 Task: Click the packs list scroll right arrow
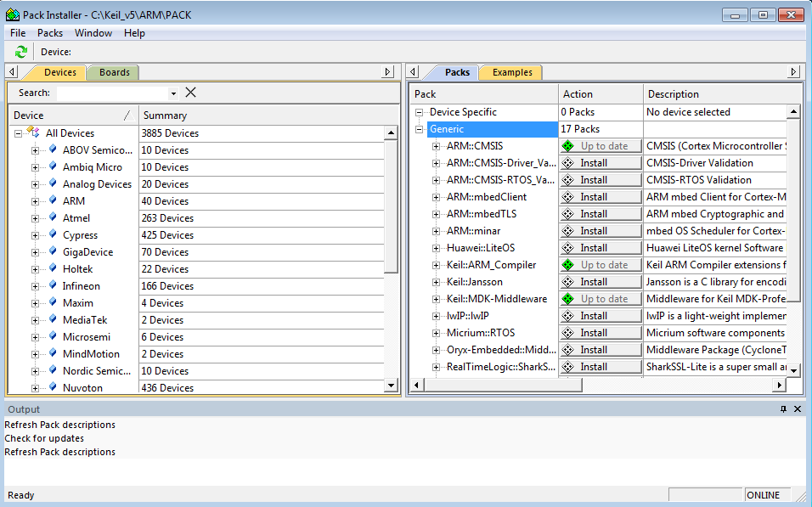(780, 385)
